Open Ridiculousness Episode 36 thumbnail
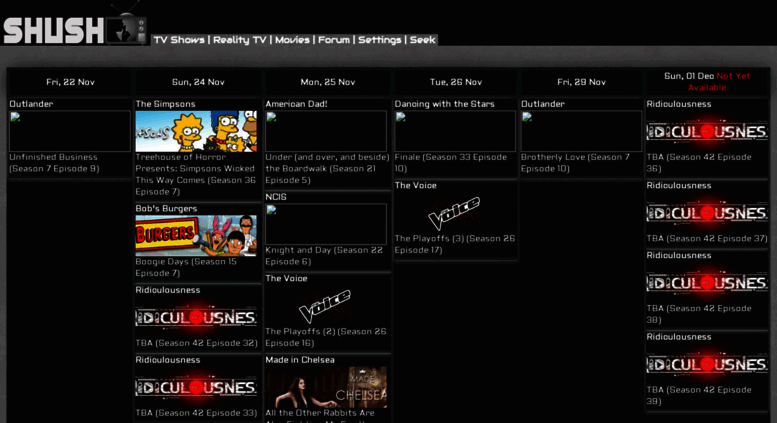 [x=707, y=131]
